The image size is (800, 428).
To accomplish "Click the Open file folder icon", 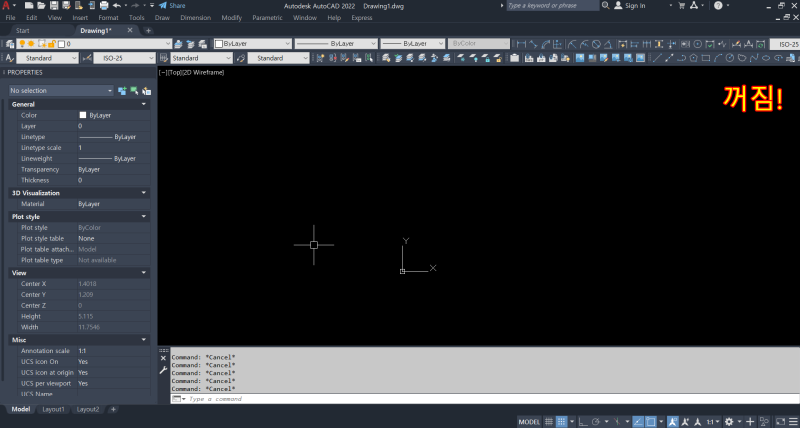I will [41, 6].
